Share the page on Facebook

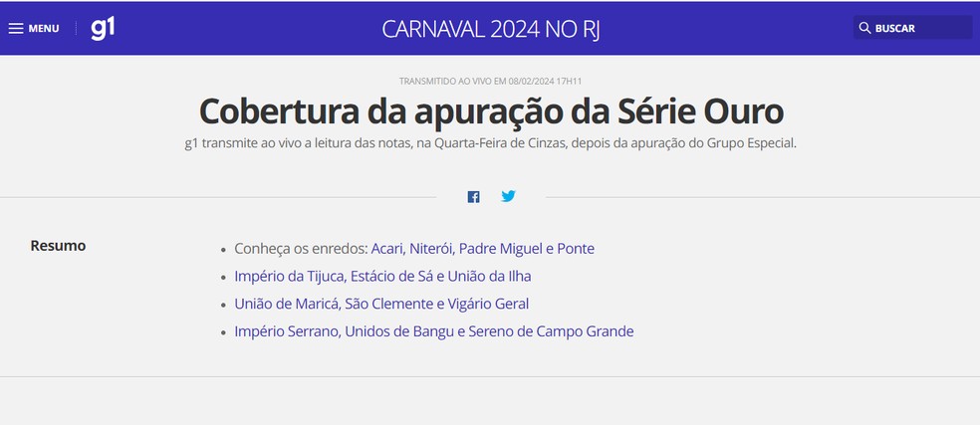tap(473, 196)
